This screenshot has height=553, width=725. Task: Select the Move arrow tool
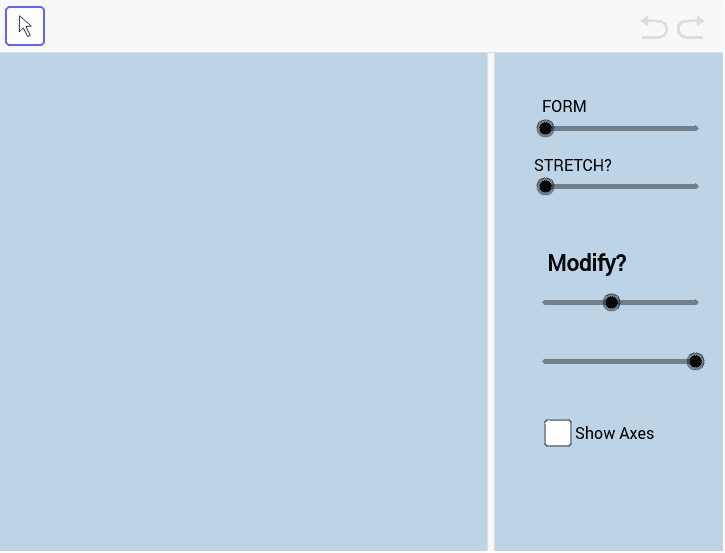[x=25, y=26]
